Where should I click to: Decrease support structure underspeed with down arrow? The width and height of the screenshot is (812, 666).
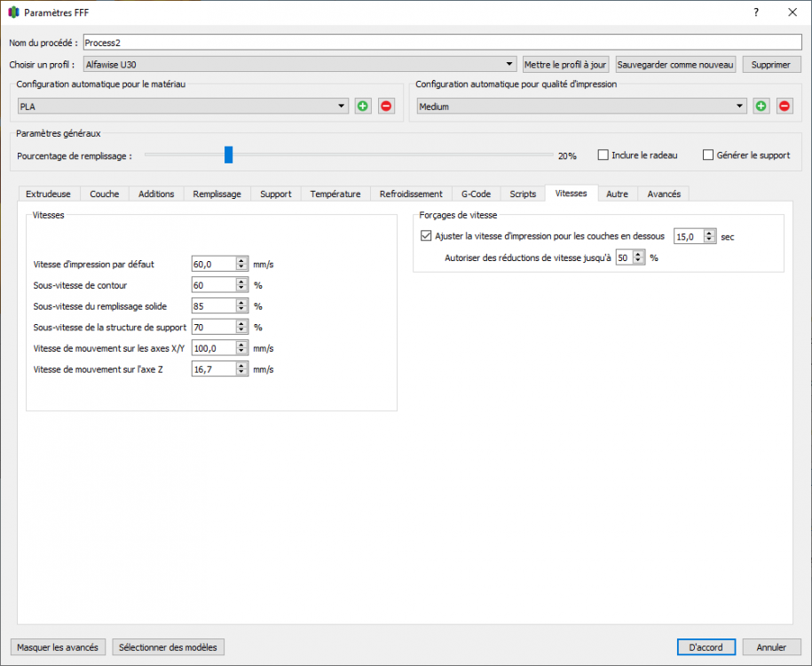click(241, 330)
